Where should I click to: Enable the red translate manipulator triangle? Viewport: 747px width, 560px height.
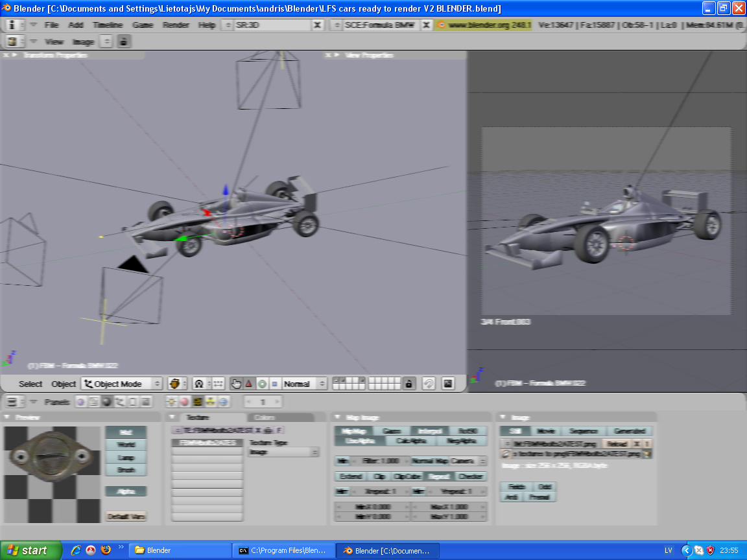(x=249, y=383)
